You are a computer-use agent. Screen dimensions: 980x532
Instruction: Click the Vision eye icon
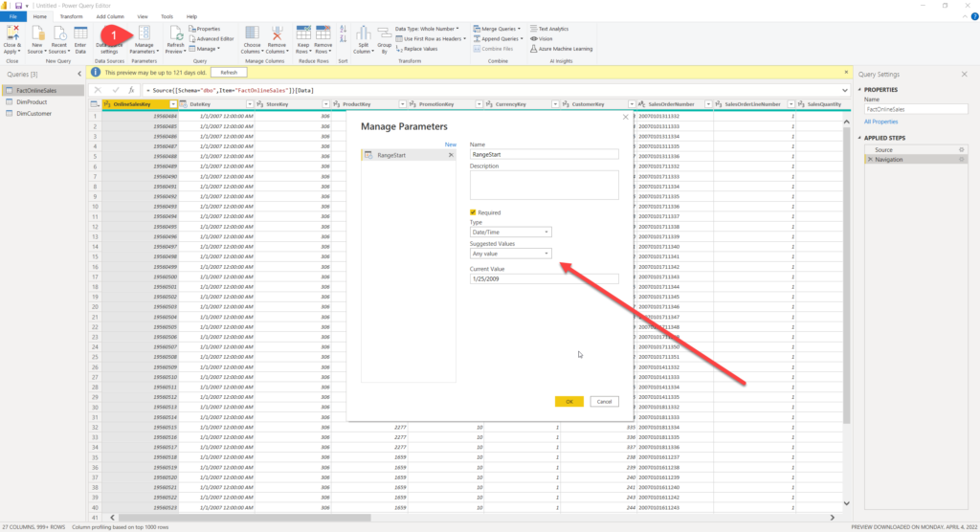click(x=534, y=39)
